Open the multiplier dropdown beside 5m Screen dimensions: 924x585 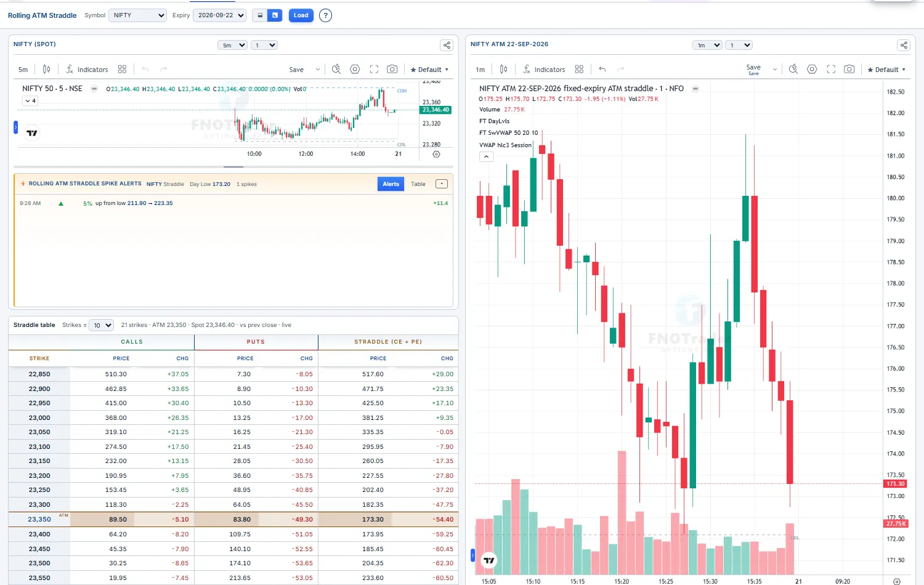click(x=265, y=45)
